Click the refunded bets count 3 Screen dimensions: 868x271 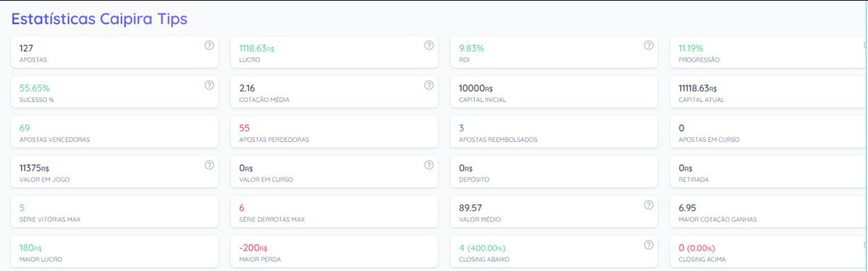(462, 128)
